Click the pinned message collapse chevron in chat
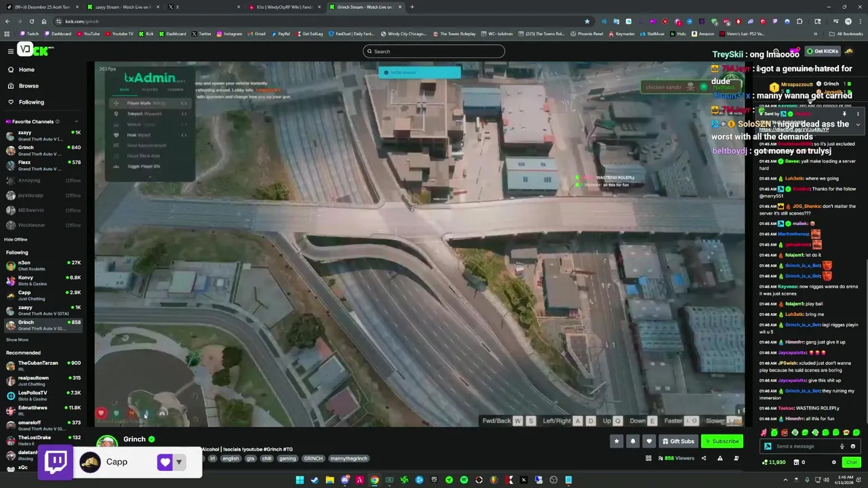 (857, 124)
